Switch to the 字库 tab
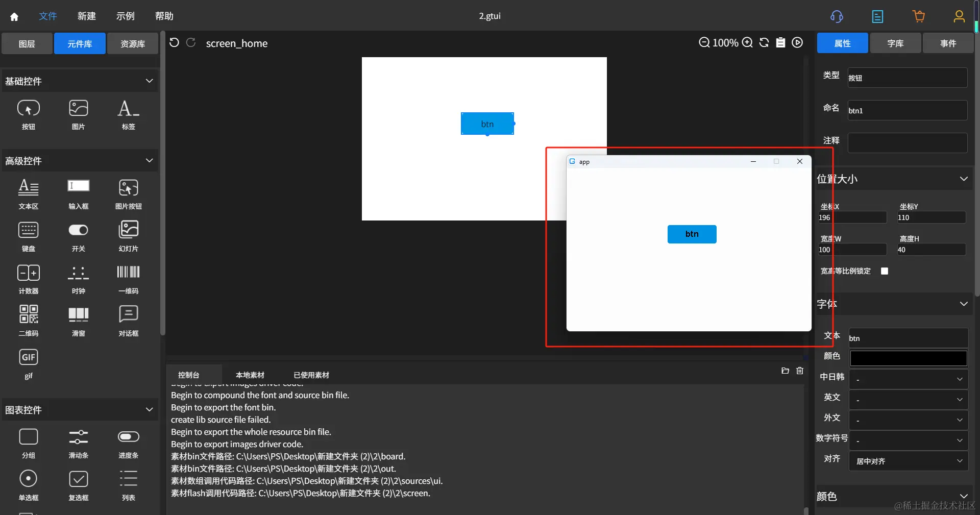The height and width of the screenshot is (515, 980). pyautogui.click(x=896, y=43)
